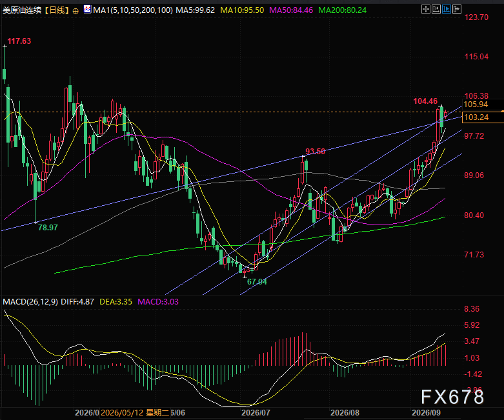Viewport: 504px width, 420px height.
Task: Click the 78.97 low price label
Action: pos(48,228)
